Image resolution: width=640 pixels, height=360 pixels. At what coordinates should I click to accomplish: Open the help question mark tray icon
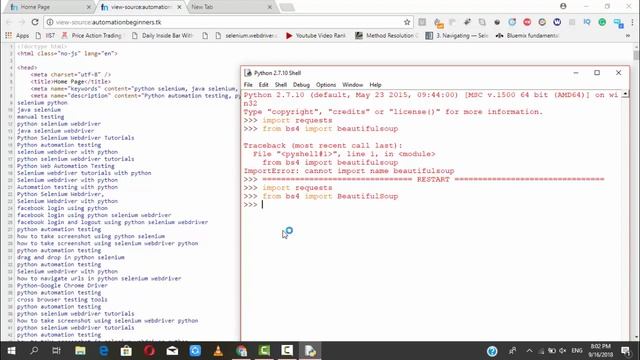[x=492, y=351]
